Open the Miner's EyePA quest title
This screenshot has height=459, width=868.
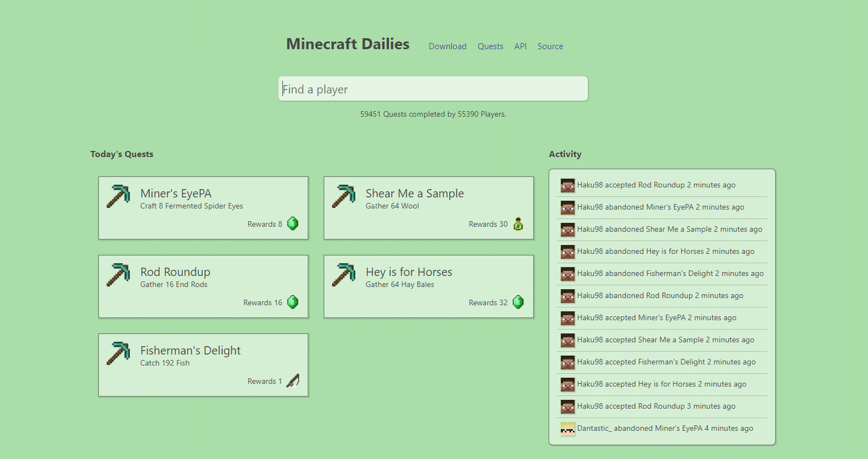coord(176,194)
